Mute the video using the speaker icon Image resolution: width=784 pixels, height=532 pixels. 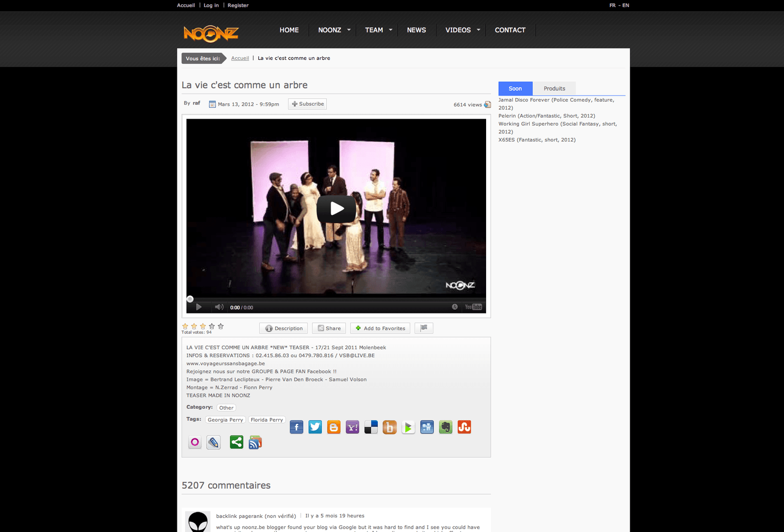(x=219, y=307)
